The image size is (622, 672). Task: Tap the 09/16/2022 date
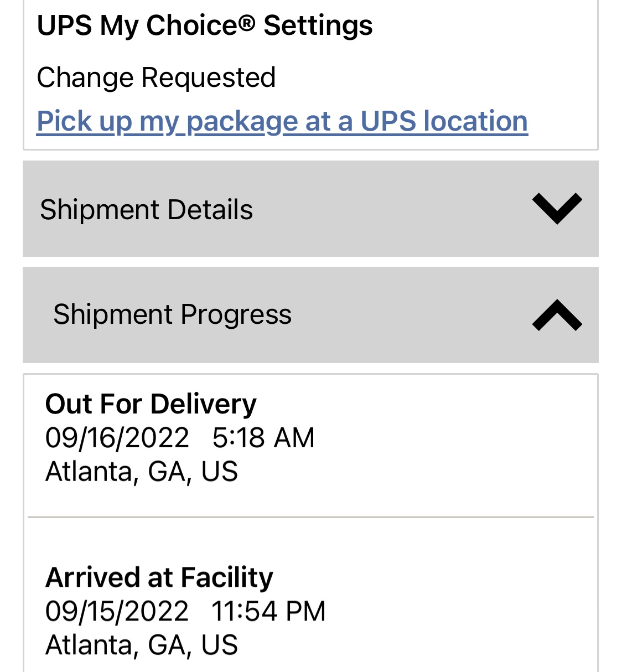pos(117,438)
